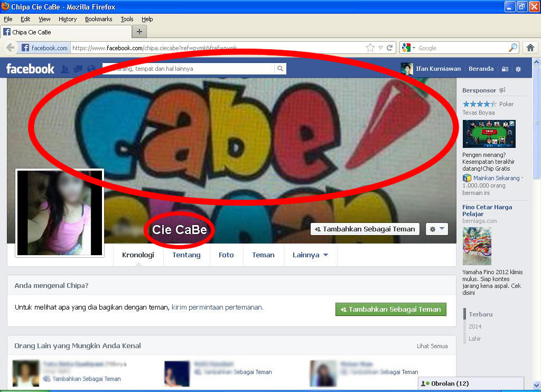The height and width of the screenshot is (392, 541).
Task: Click the kirim permintaan pertemanan link
Action: point(217,307)
